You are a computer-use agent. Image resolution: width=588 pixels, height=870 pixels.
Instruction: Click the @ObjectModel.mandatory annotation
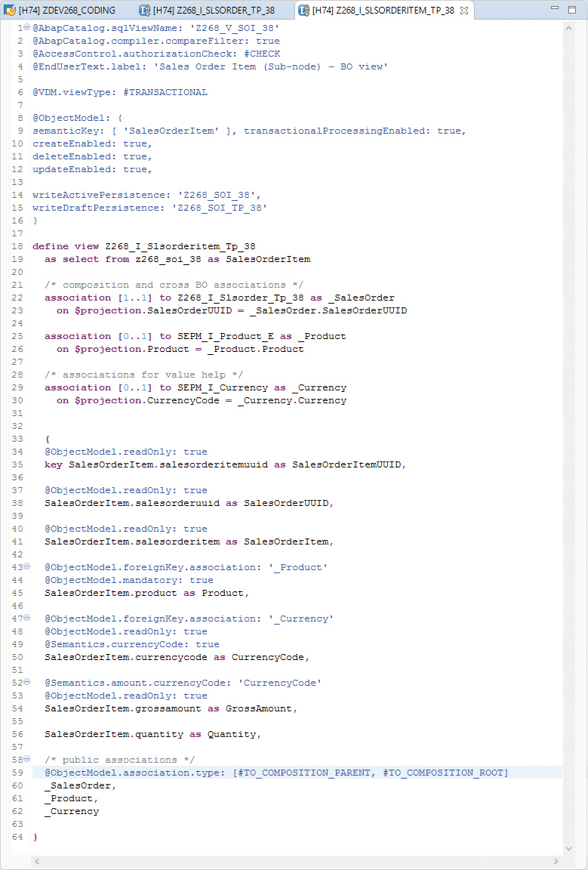(128, 580)
